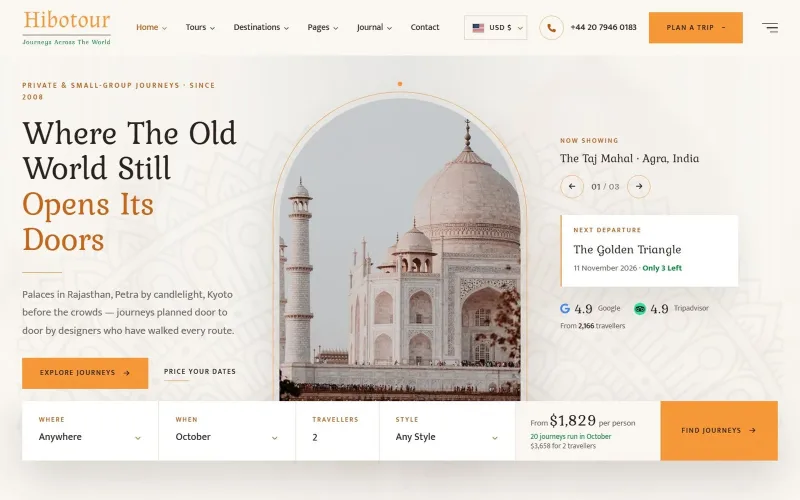Click the Google rating logo
This screenshot has height=500, width=800.
(565, 308)
